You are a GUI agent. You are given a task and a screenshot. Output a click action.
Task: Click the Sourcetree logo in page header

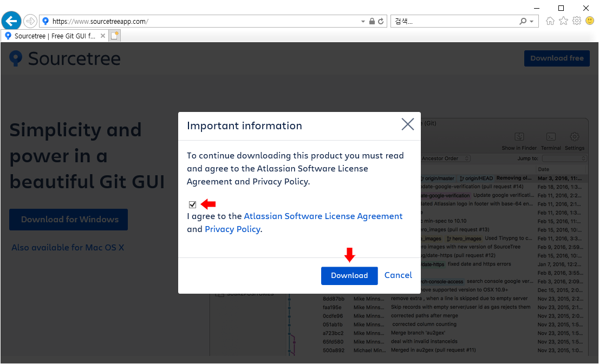click(65, 59)
